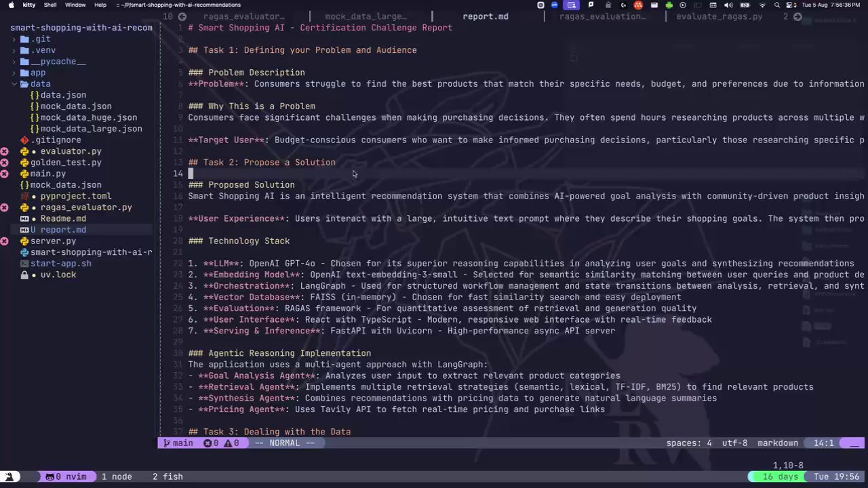Click the warning count in statusline
Screen dimensions: 868x488
pos(231,443)
